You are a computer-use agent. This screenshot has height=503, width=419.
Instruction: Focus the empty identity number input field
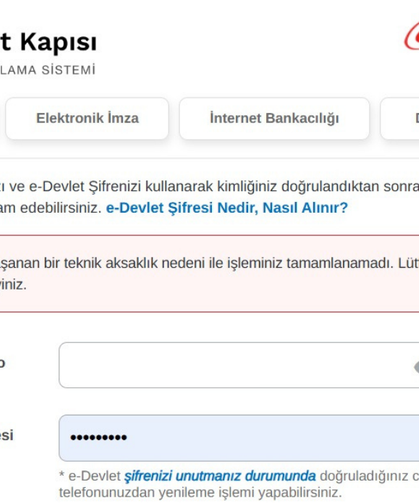click(x=239, y=365)
